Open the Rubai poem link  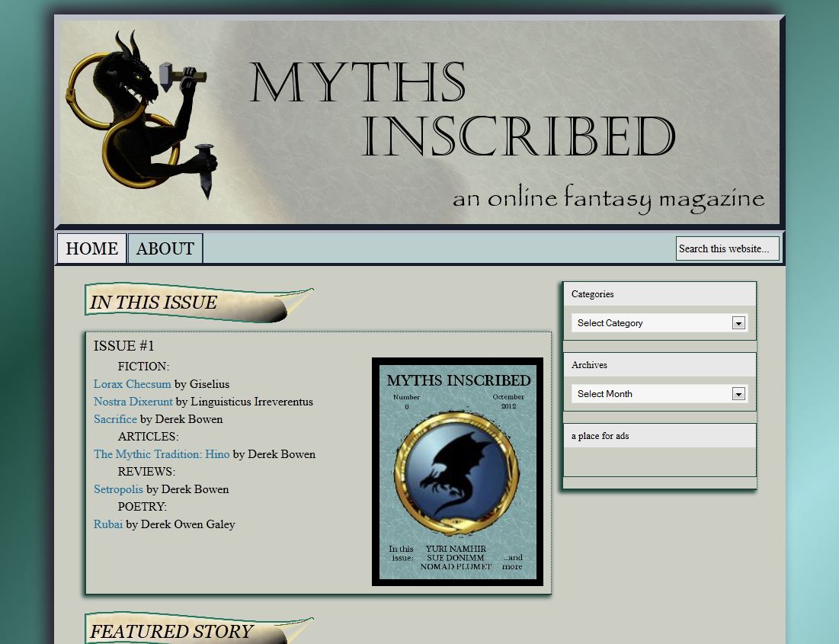[108, 524]
